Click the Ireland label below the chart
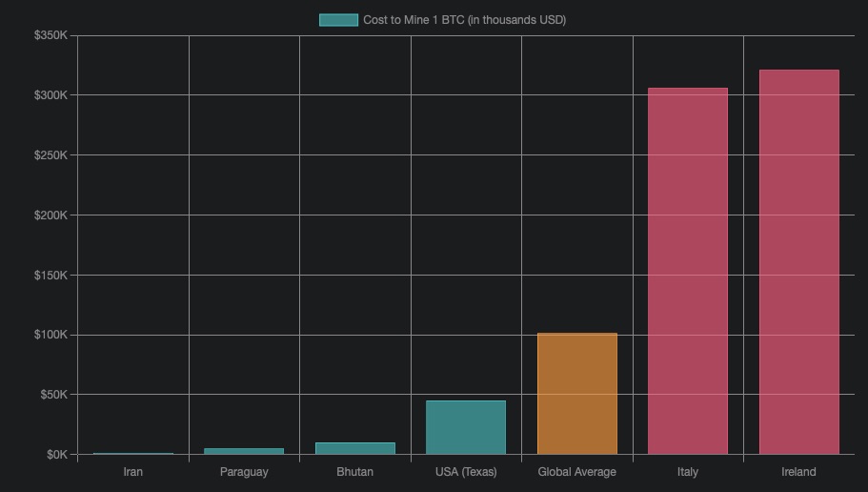 click(x=798, y=472)
